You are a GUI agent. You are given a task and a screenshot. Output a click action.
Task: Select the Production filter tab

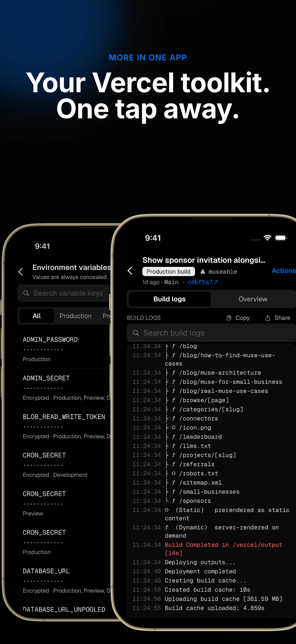[75, 316]
